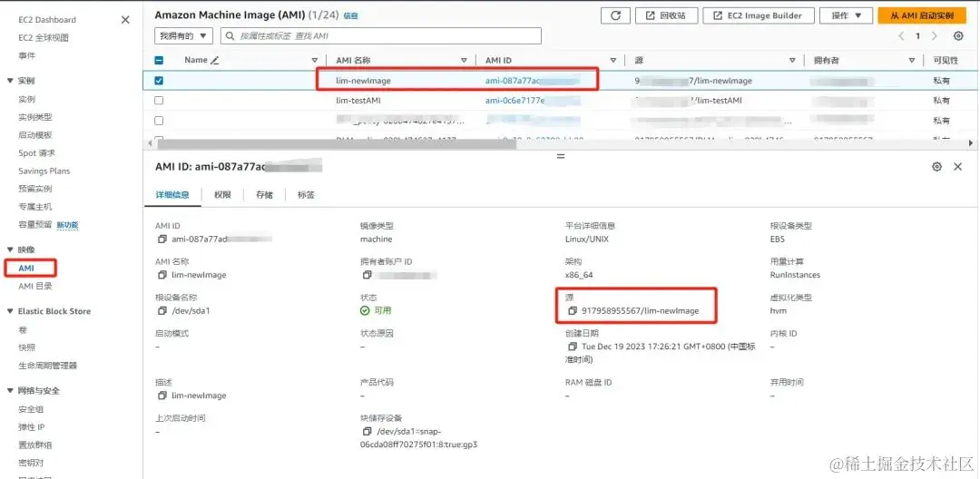The width and height of the screenshot is (980, 479).
Task: Open EC2 全球视图 in sidebar
Action: [x=44, y=38]
